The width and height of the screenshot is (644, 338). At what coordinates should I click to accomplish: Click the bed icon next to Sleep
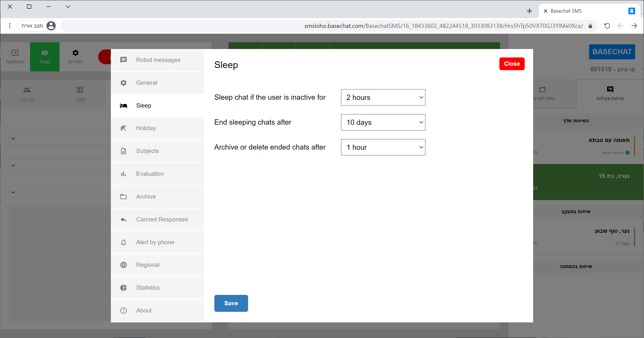point(124,106)
